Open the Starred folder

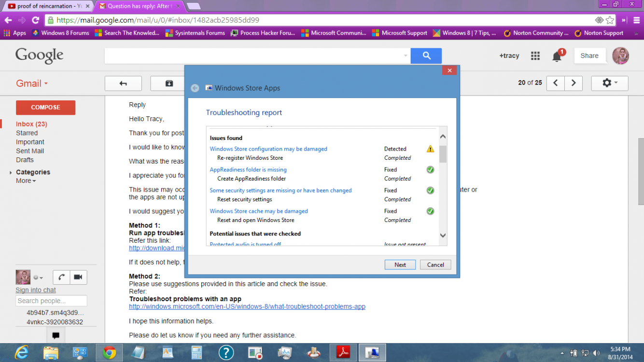click(27, 133)
